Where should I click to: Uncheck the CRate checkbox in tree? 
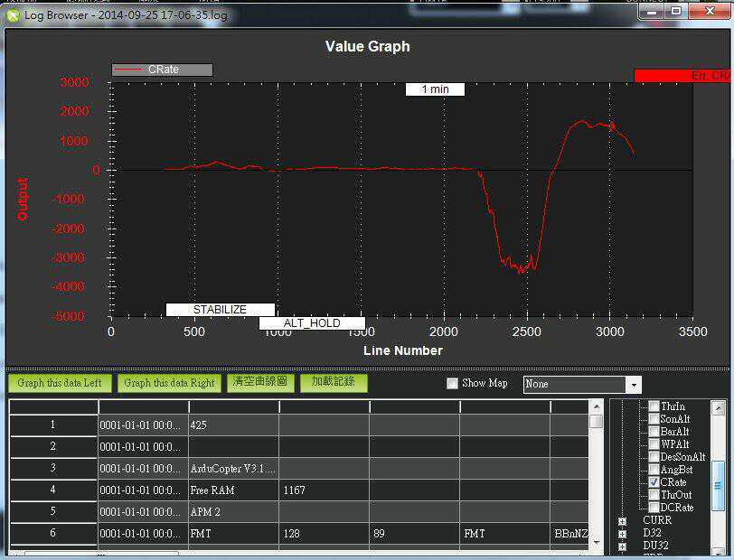[x=654, y=482]
